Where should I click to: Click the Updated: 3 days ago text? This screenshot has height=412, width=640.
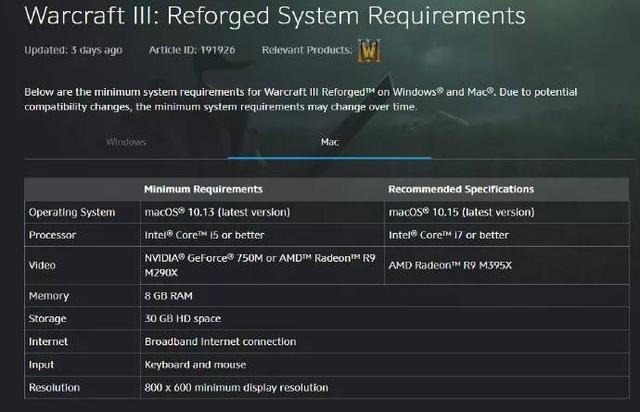[x=73, y=50]
